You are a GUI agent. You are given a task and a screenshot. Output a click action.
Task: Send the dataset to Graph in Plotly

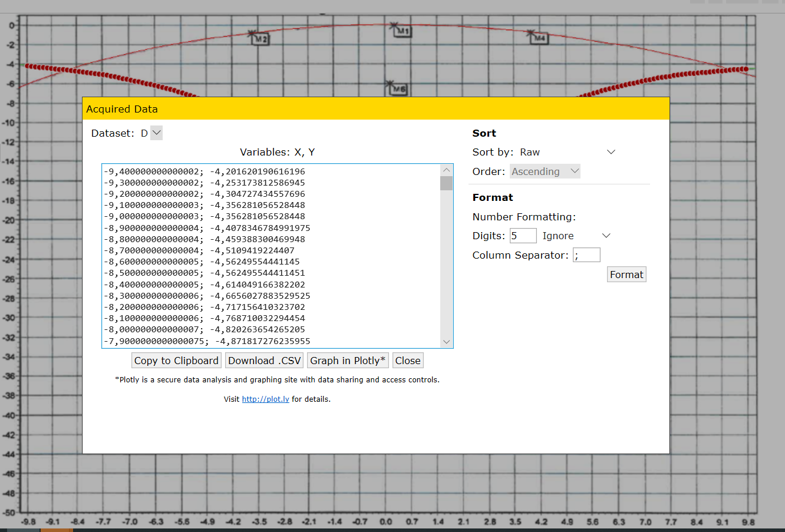point(348,360)
